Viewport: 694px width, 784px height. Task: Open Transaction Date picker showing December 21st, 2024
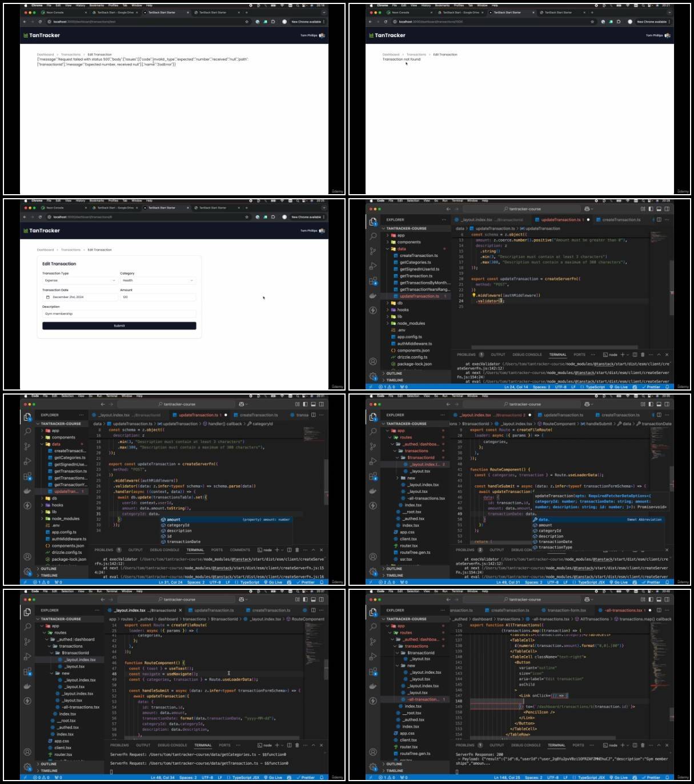tap(80, 297)
